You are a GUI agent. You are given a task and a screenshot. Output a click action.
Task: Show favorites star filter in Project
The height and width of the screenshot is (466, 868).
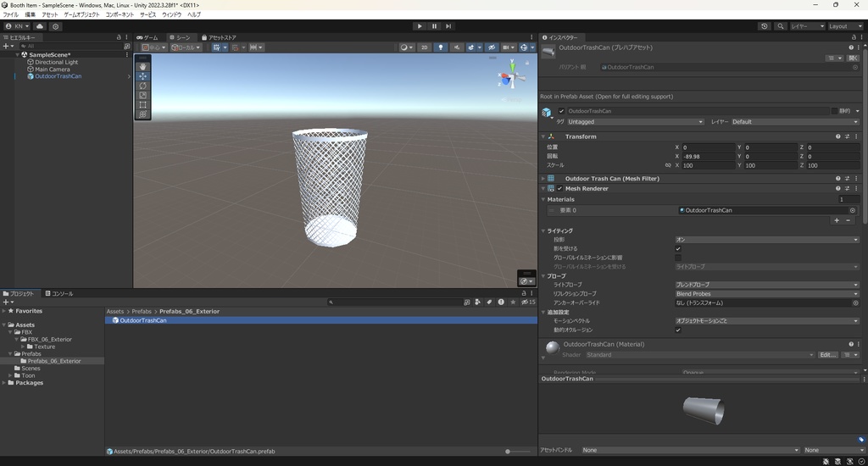(x=513, y=302)
